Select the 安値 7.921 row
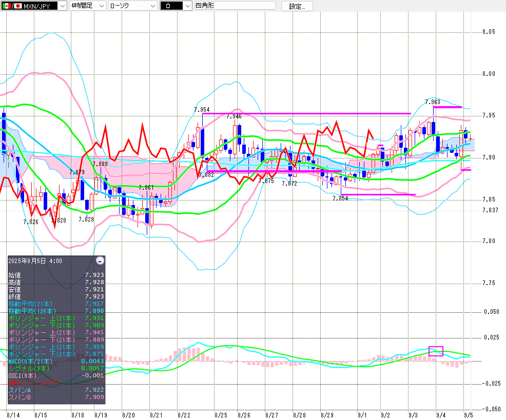506x420 pixels. tap(56, 289)
